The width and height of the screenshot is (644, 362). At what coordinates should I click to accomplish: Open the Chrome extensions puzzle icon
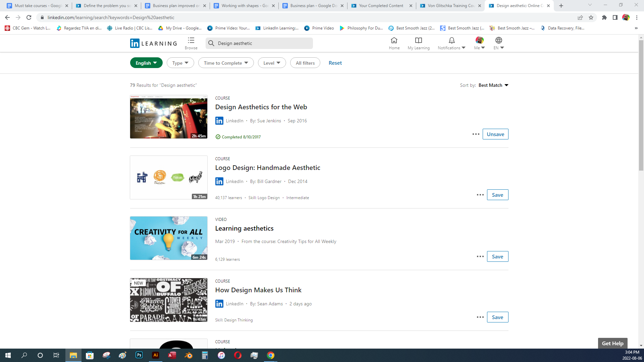604,17
